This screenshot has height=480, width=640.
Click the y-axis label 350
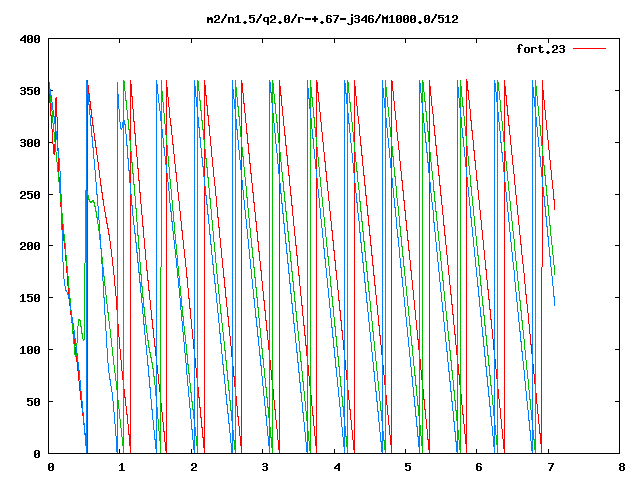tap(30, 91)
